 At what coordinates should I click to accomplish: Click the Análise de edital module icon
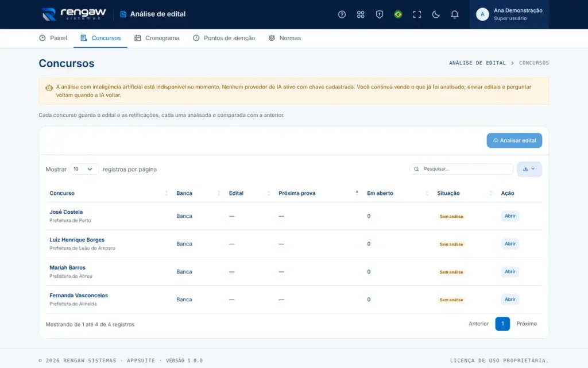123,14
